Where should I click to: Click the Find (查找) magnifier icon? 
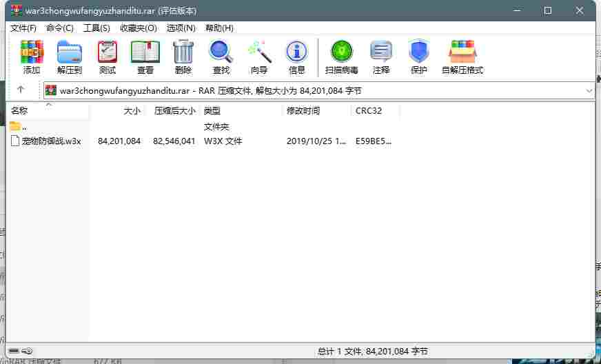point(221,52)
